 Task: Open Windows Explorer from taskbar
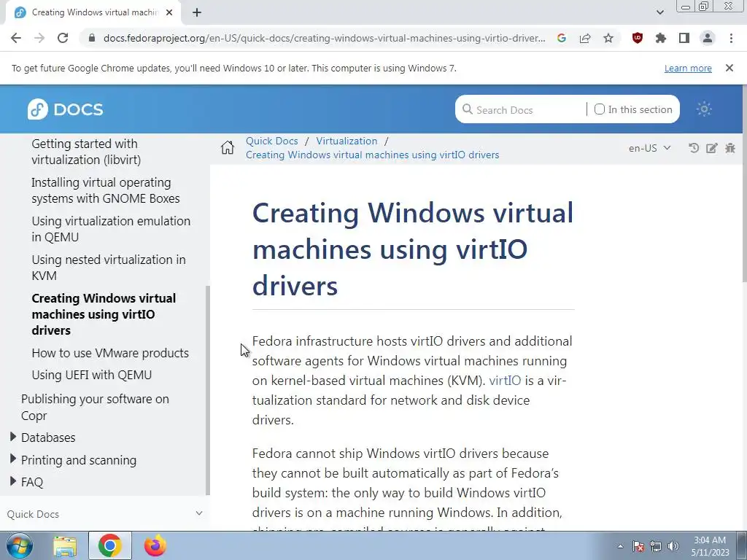pos(65,545)
